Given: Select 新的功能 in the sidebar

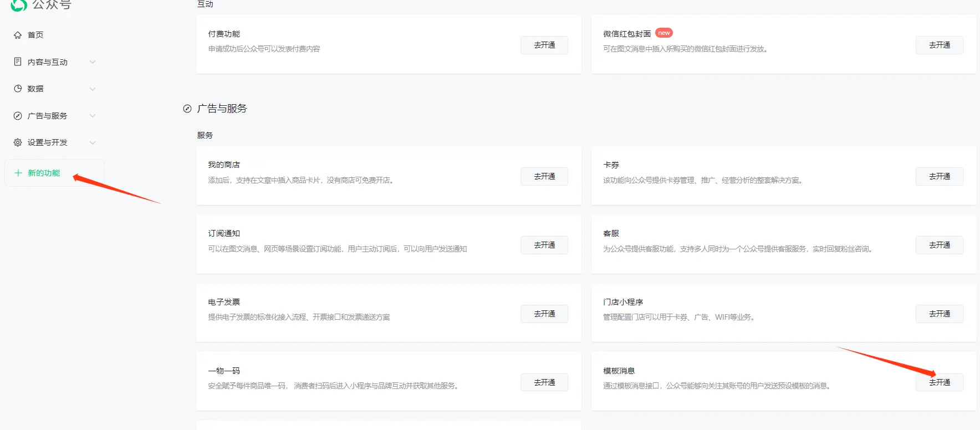Looking at the screenshot, I should [44, 173].
